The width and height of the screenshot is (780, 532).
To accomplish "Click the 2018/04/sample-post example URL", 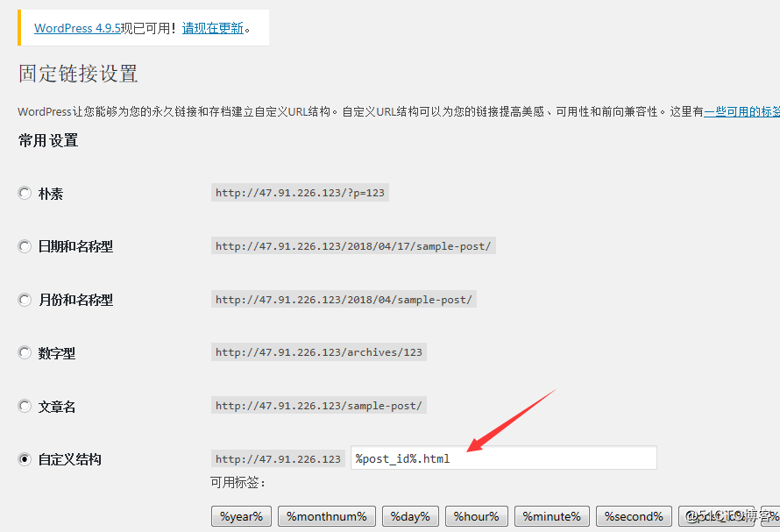I will pos(344,300).
